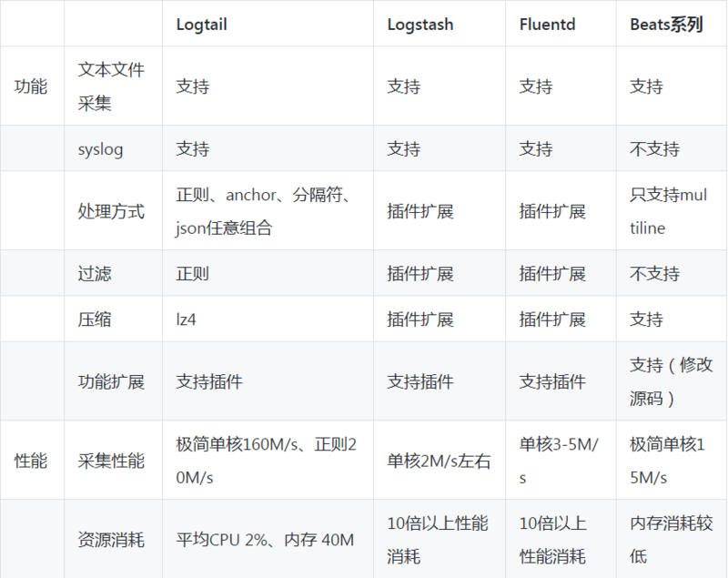This screenshot has width=728, height=578.
Task: Select the 性能 category cell
Action: tap(31, 461)
